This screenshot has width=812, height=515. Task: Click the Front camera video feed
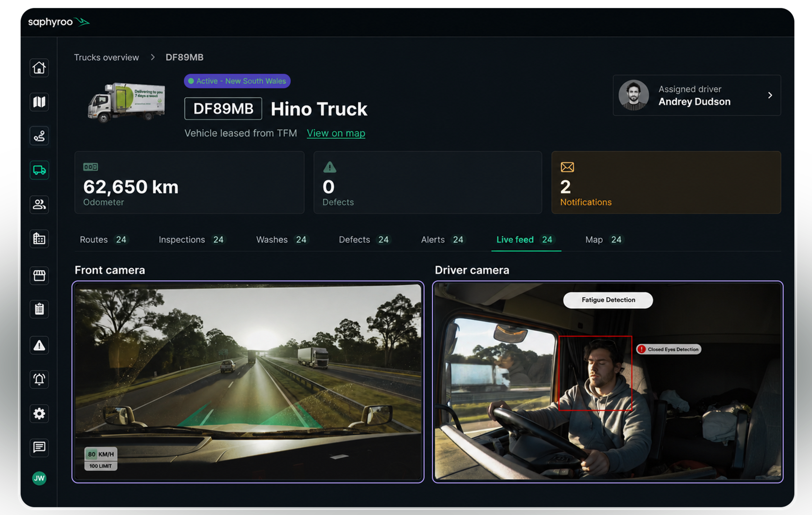click(248, 382)
